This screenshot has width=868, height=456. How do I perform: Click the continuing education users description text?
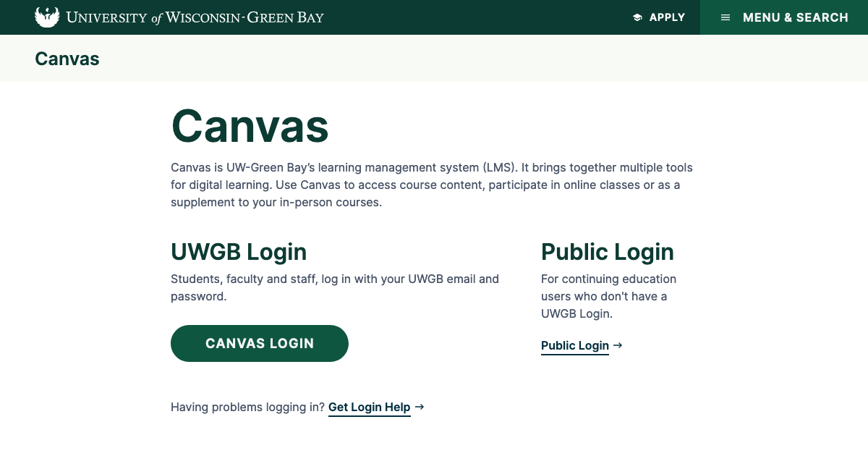(x=608, y=296)
